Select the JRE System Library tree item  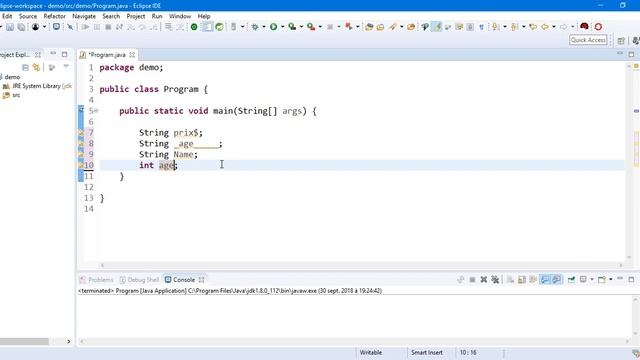tap(37, 86)
